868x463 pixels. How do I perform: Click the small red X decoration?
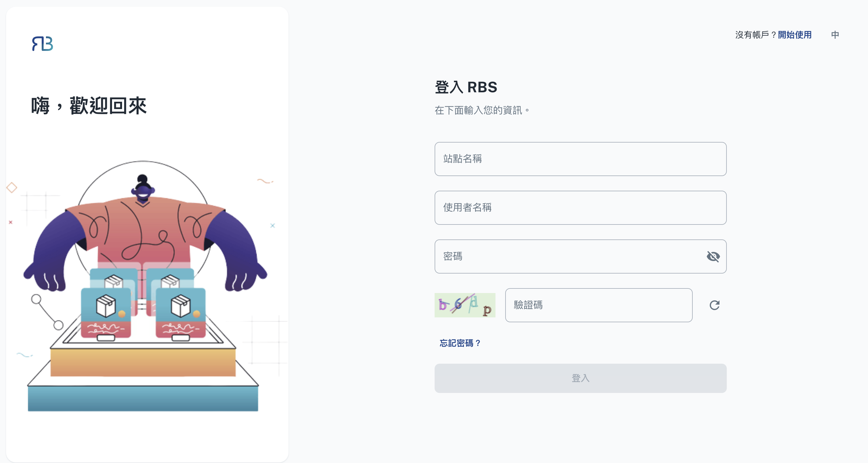(10, 222)
